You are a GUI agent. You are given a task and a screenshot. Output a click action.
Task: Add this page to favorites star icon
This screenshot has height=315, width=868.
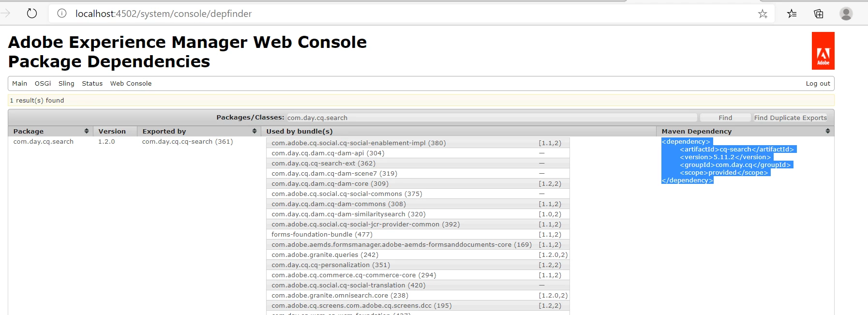pyautogui.click(x=763, y=14)
